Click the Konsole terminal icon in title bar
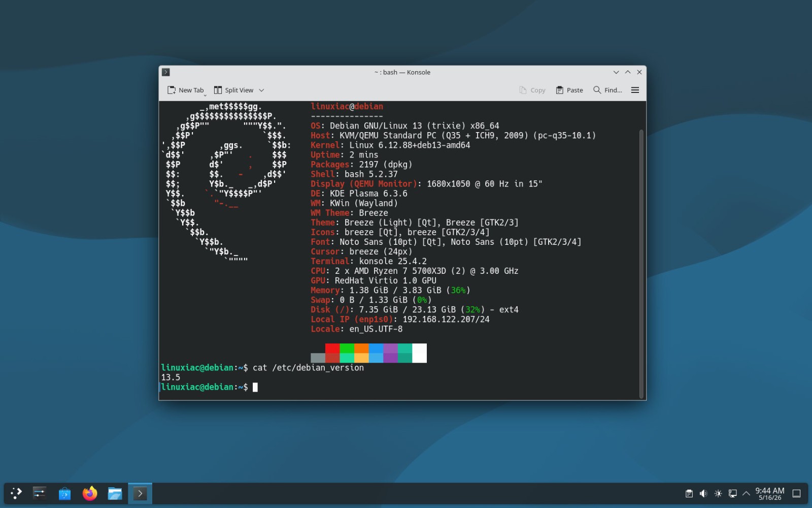 166,72
